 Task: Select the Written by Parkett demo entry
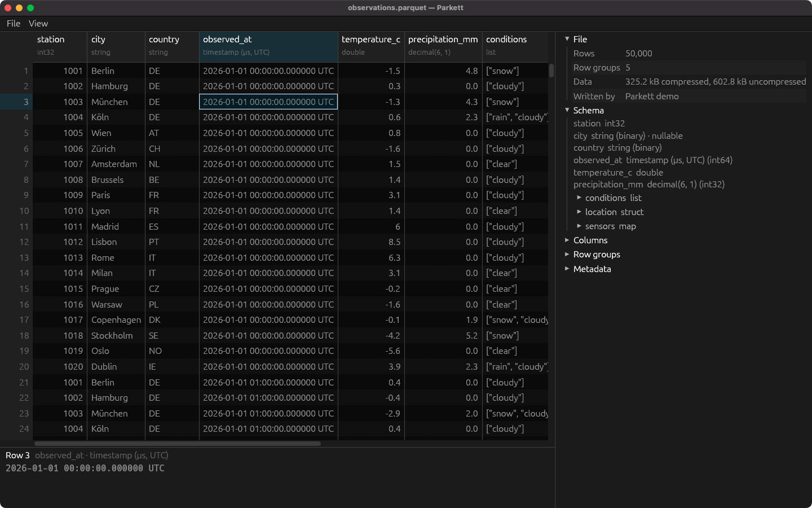point(689,96)
